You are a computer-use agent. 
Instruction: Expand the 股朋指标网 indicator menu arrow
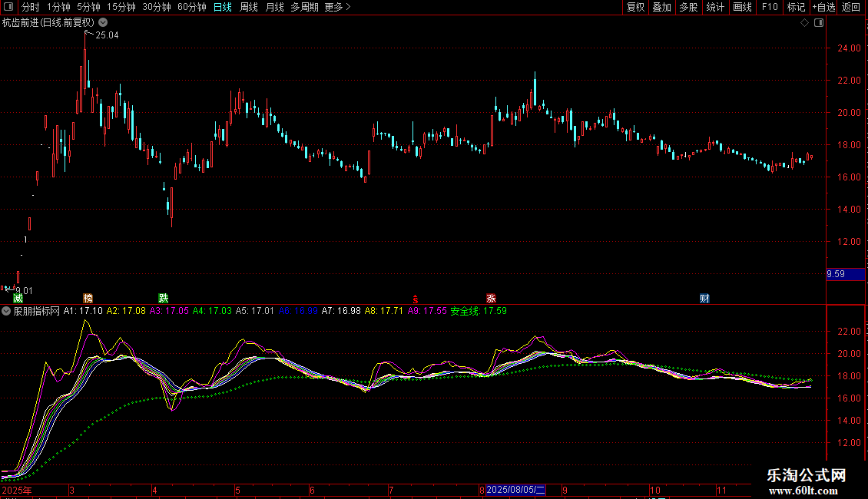pyautogui.click(x=6, y=312)
